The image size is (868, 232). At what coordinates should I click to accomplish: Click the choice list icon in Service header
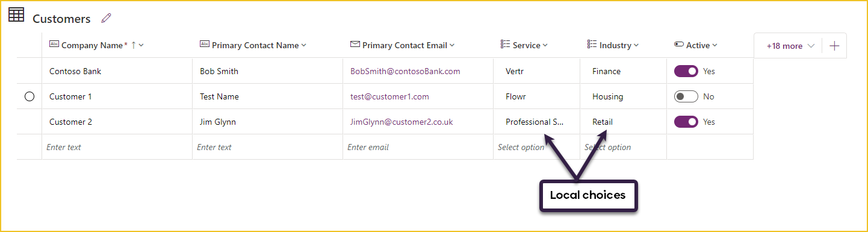pos(505,45)
